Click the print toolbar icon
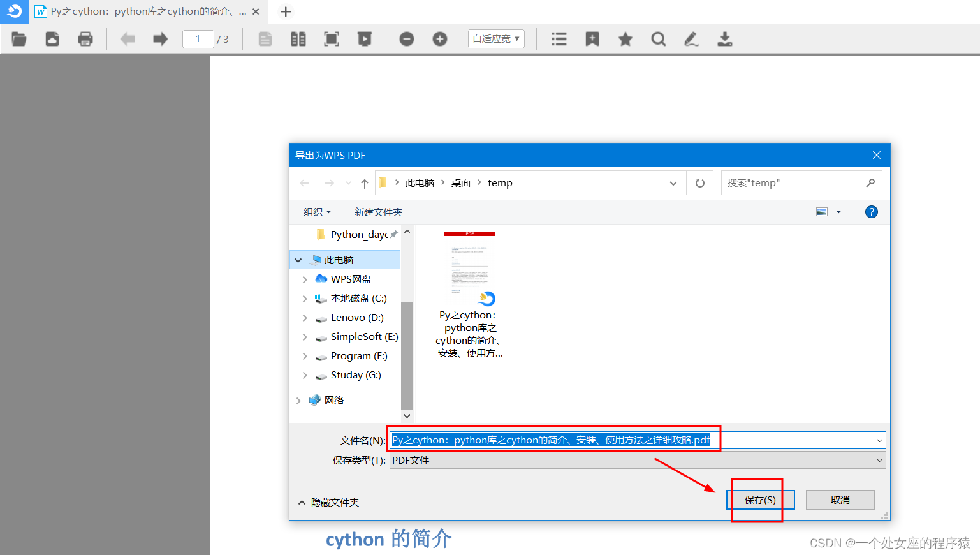Viewport: 980px width, 555px height. [85, 39]
